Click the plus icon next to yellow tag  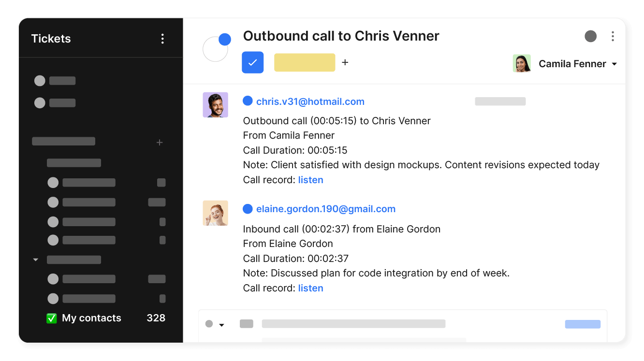(x=345, y=62)
